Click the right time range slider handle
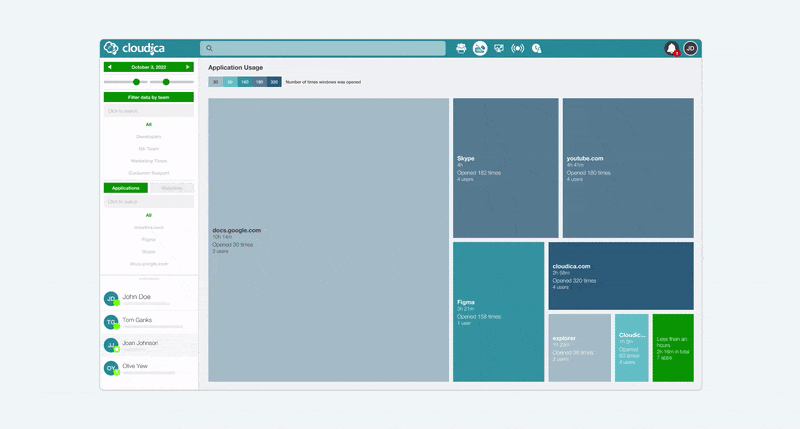 [166, 82]
